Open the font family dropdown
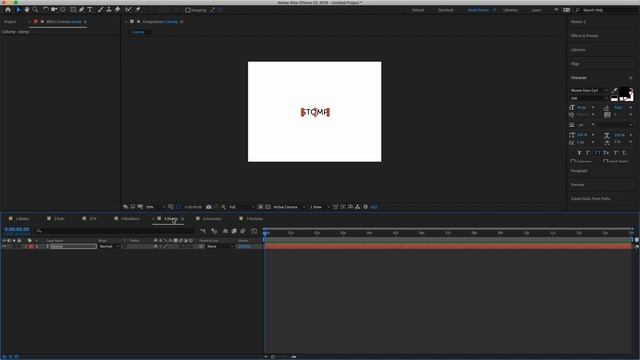Image resolution: width=640 pixels, height=360 pixels. point(589,90)
